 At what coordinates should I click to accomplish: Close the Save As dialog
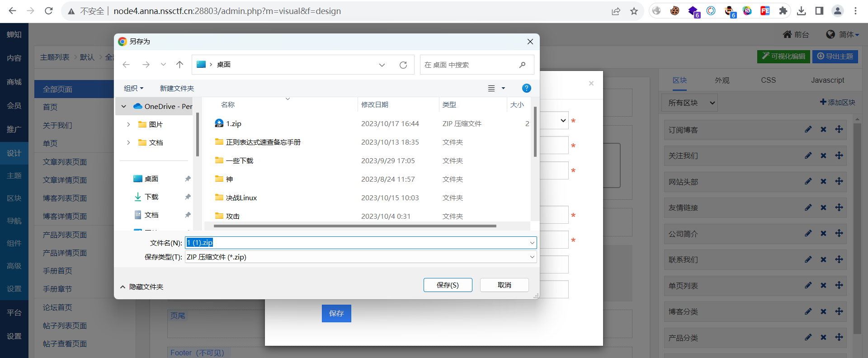coord(530,42)
